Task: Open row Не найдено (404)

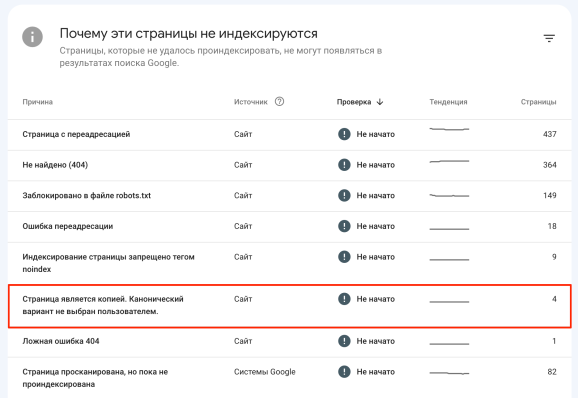Action: click(290, 165)
